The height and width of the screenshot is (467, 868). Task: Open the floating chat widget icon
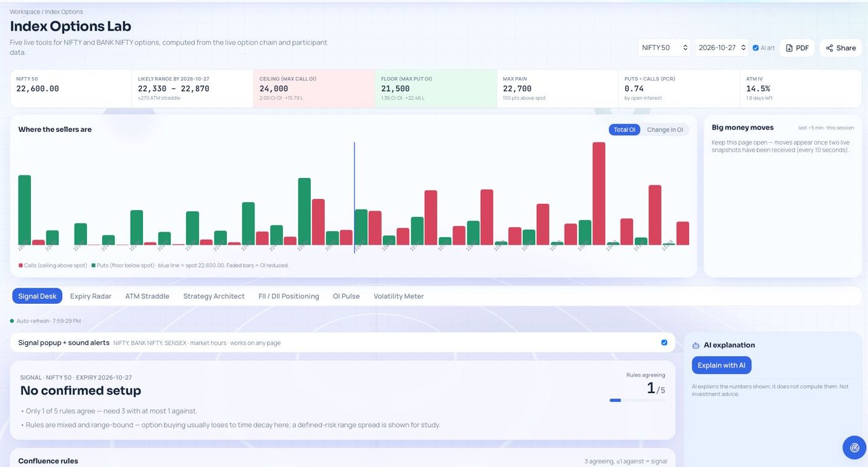pyautogui.click(x=854, y=447)
